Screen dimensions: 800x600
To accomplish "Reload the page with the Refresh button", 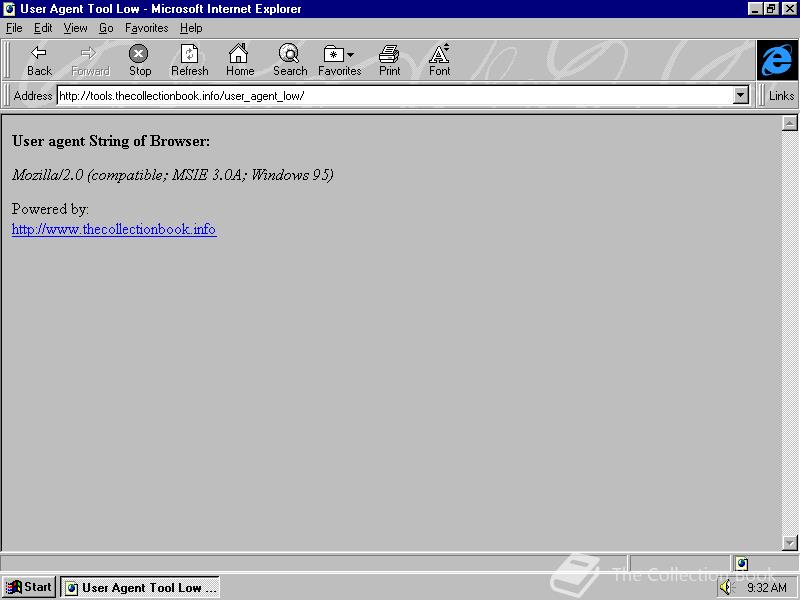I will [189, 60].
